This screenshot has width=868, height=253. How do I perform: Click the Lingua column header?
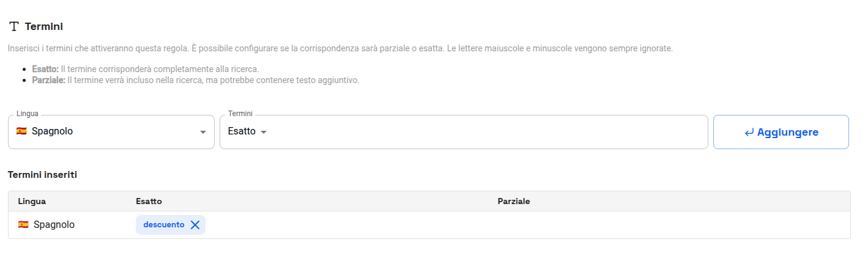[x=32, y=201]
